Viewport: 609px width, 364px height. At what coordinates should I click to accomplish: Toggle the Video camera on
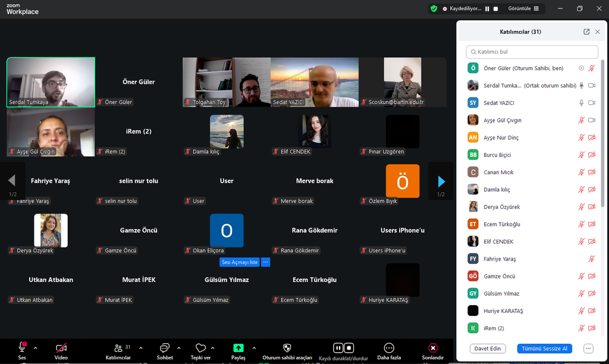tap(61, 348)
